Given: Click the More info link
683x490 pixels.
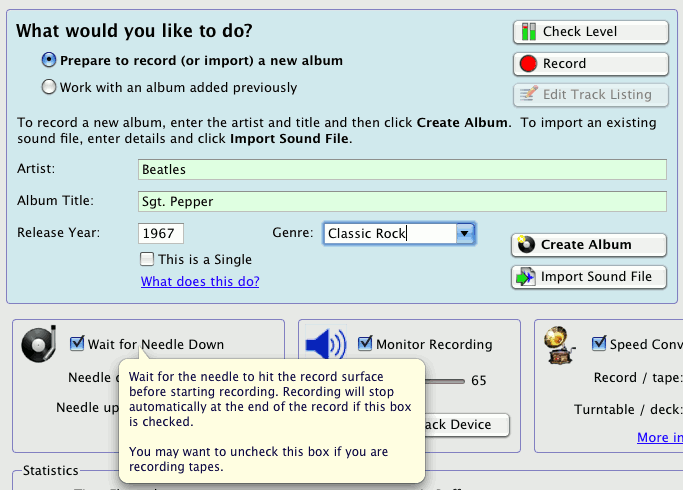Looking at the screenshot, I should click(659, 438).
